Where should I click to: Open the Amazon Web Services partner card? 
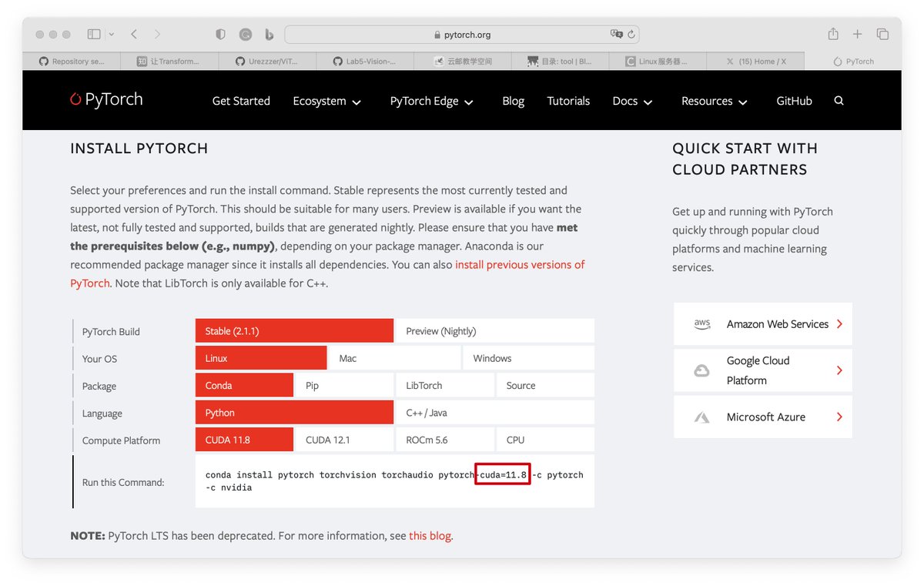pos(762,324)
